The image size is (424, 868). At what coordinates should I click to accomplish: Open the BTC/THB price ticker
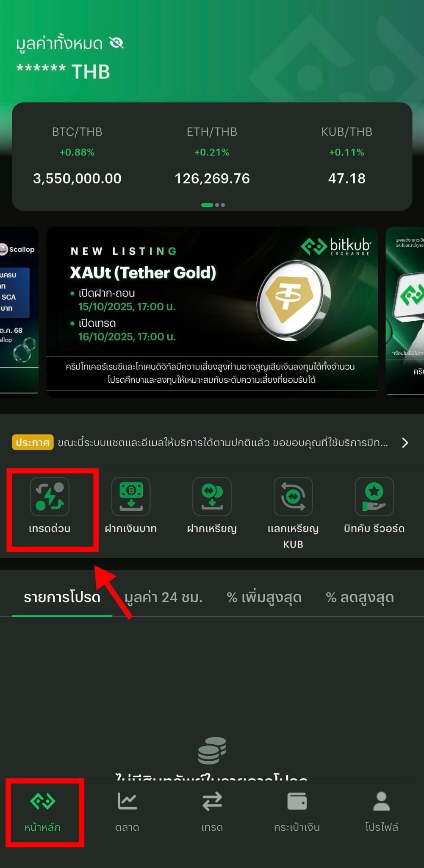tap(77, 155)
